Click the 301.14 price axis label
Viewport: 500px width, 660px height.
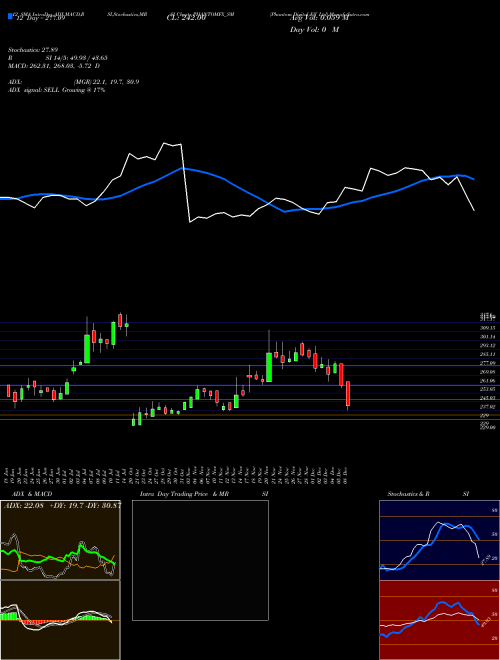point(487,337)
